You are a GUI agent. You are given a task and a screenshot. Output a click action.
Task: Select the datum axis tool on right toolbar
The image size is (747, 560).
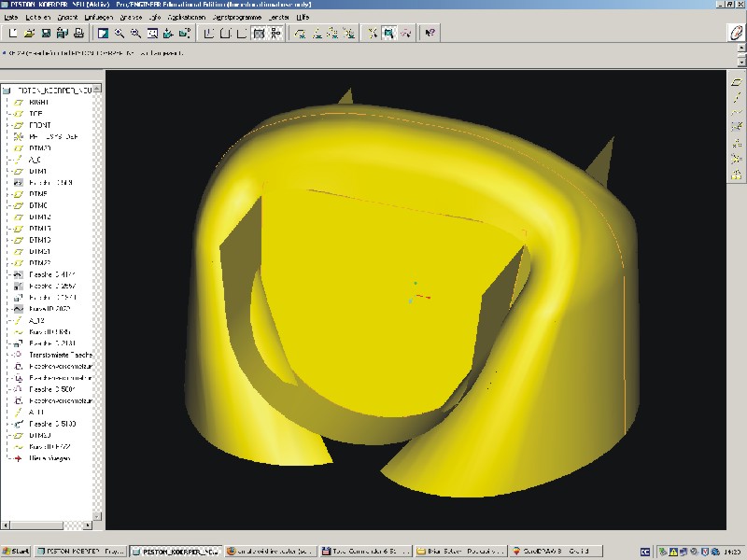736,98
